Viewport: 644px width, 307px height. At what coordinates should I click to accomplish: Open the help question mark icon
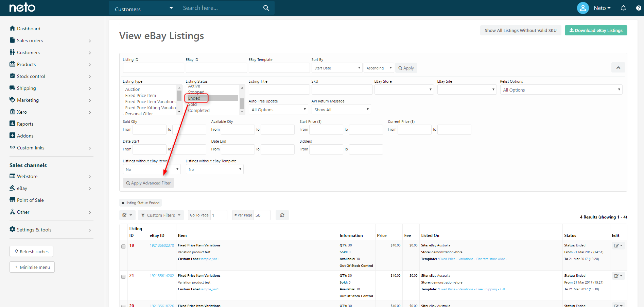point(639,8)
